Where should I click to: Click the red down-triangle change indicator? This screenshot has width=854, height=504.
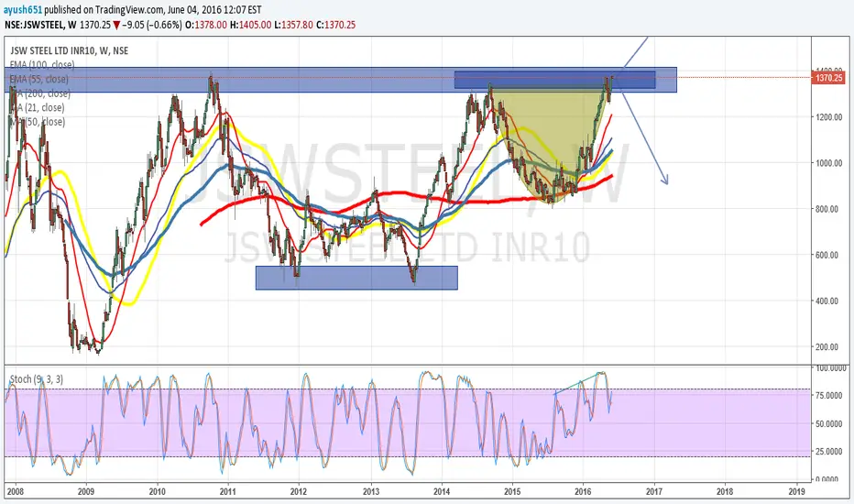pyautogui.click(x=116, y=25)
